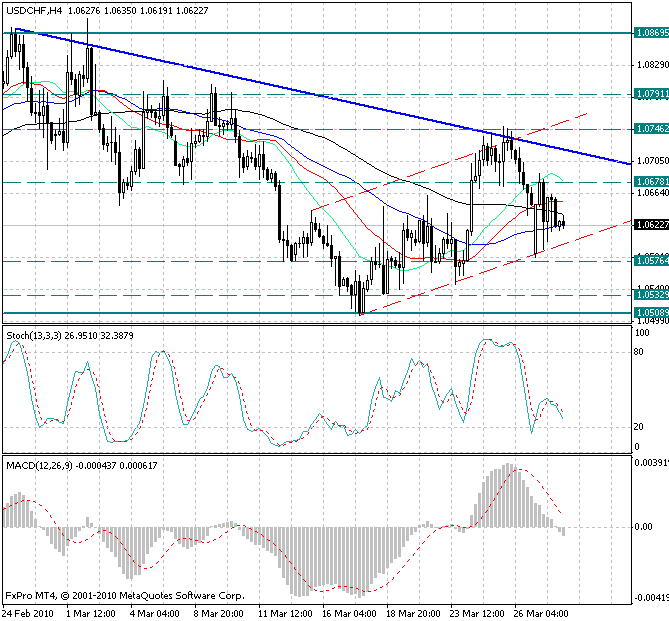Select the 1.07911 price level label
This screenshot has height=621, width=669.
click(x=652, y=93)
